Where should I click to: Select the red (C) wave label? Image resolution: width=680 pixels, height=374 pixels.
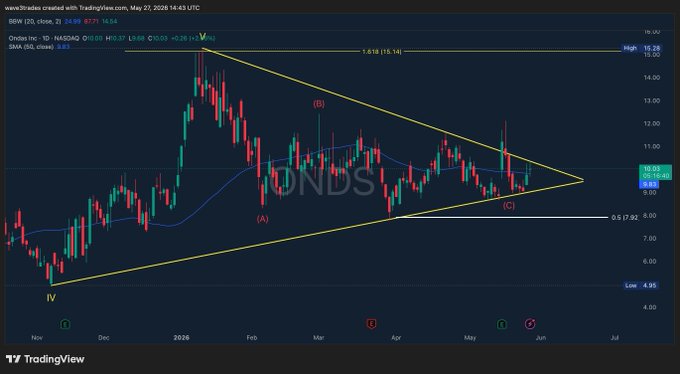point(509,206)
